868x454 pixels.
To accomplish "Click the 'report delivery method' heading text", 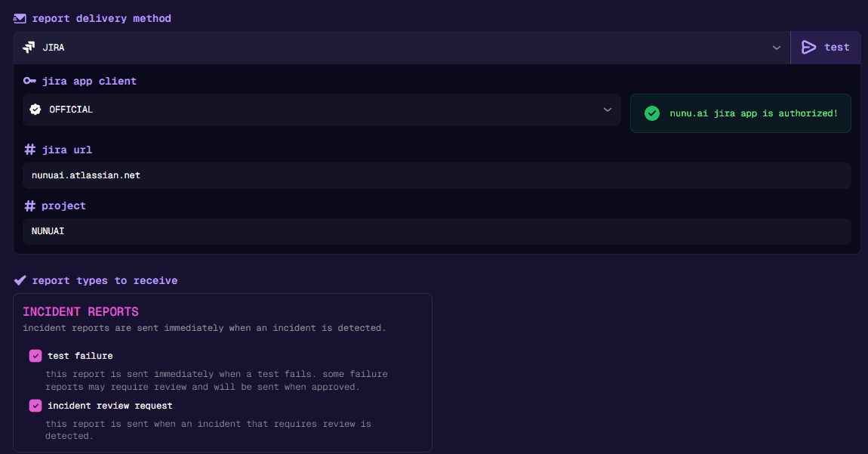I will (101, 18).
